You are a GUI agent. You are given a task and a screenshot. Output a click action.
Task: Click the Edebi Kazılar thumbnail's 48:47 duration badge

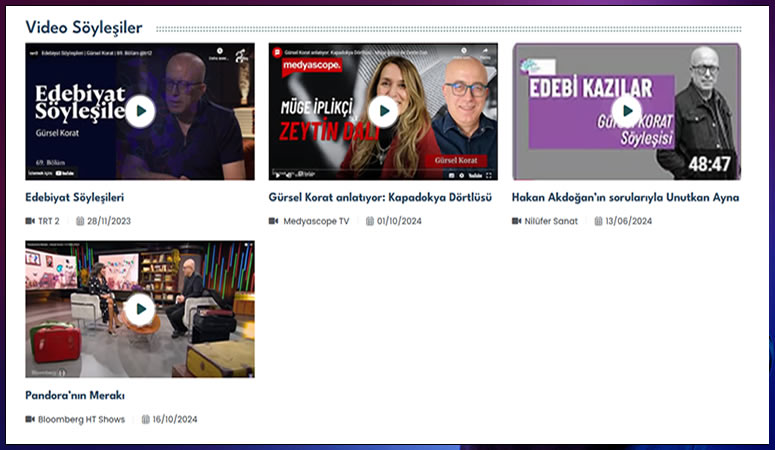710,163
